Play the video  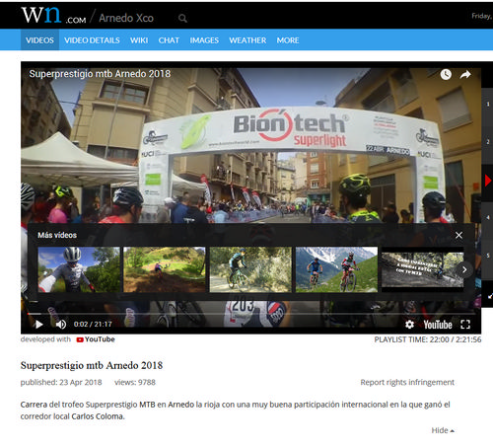38,325
